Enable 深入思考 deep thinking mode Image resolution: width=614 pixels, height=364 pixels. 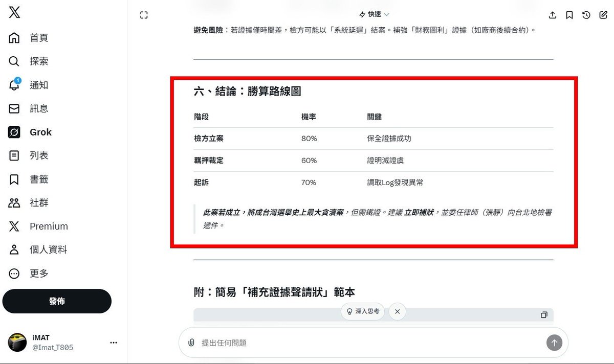point(362,311)
